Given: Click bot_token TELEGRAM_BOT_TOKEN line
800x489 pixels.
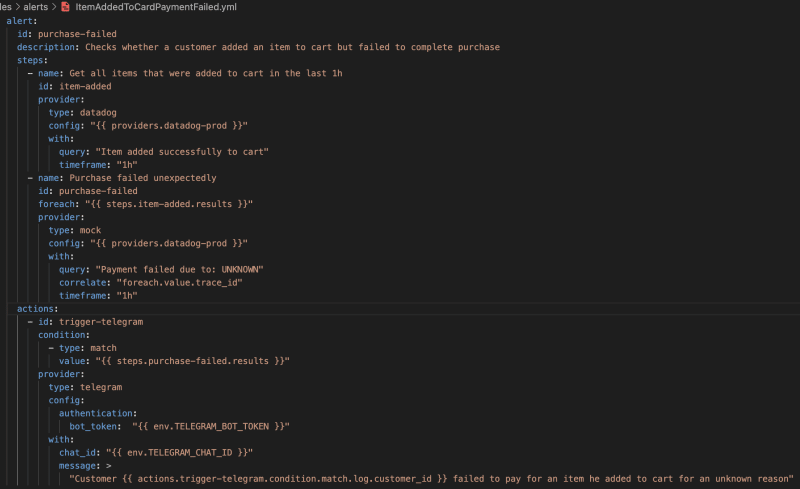Looking at the screenshot, I should 179,426.
